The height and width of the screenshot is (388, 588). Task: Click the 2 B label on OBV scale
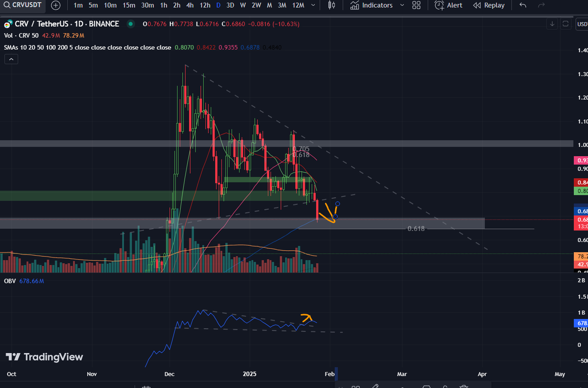(x=582, y=280)
